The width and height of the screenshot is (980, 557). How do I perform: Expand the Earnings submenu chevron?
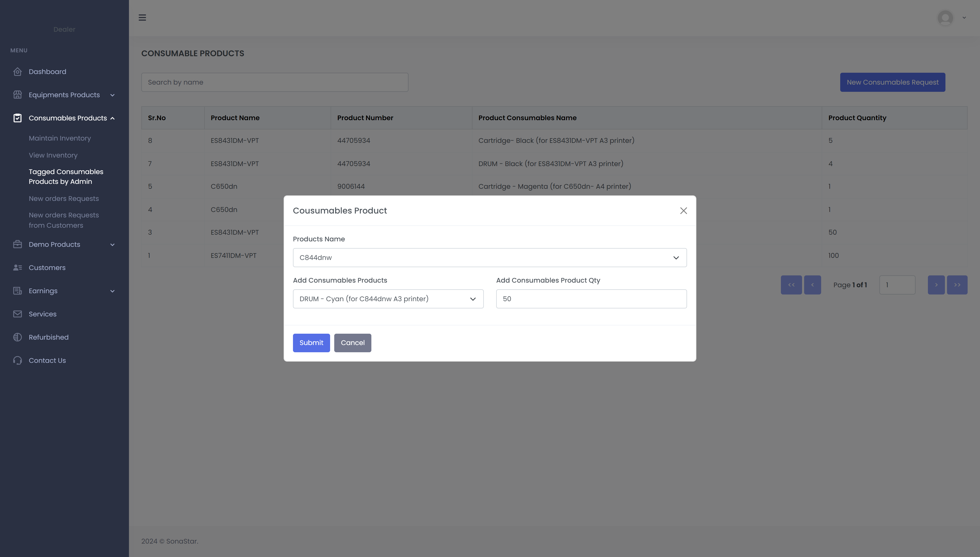tap(112, 291)
